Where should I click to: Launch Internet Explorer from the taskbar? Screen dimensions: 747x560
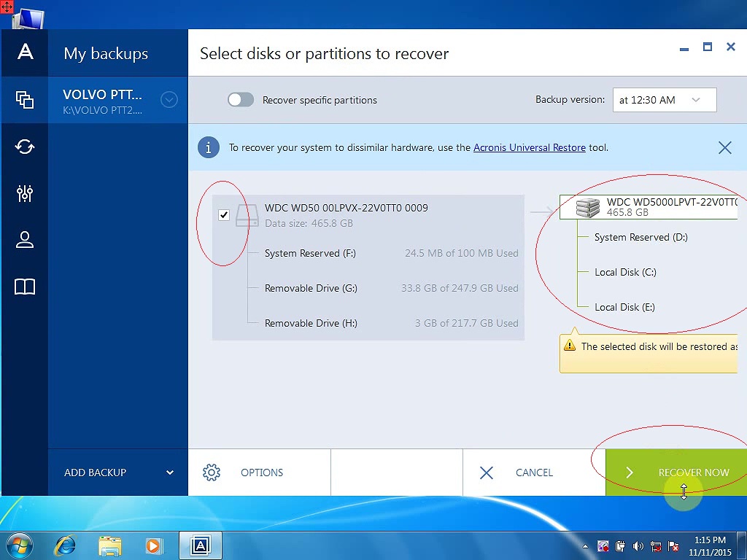(x=65, y=545)
